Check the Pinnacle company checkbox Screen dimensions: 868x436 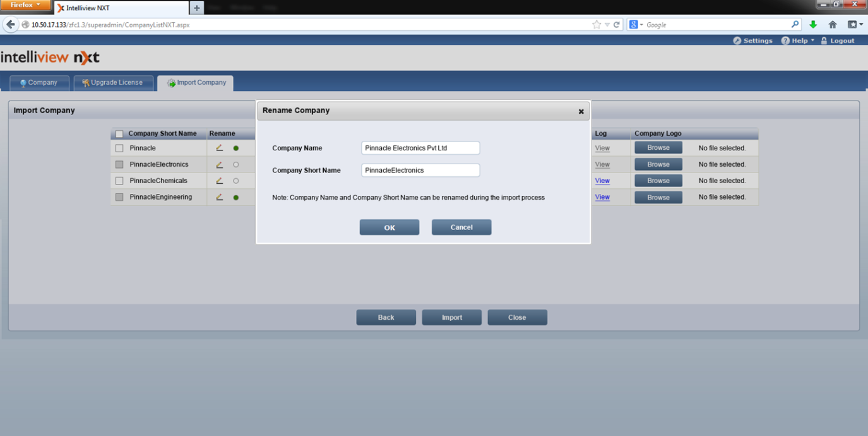click(119, 148)
